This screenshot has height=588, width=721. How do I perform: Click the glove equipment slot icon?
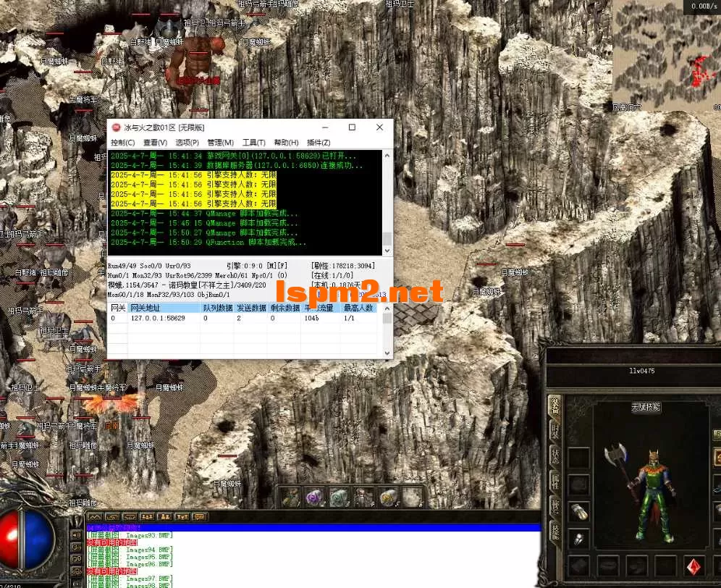click(x=578, y=511)
